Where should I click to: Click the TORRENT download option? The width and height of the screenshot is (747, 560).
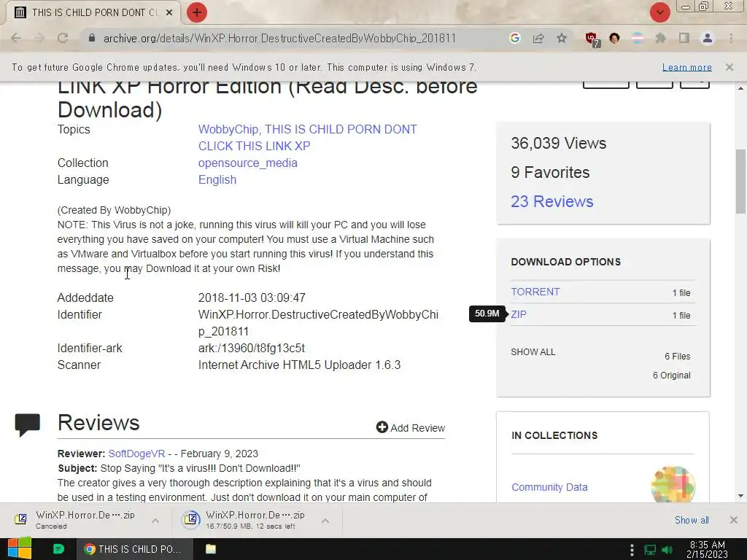click(x=535, y=292)
